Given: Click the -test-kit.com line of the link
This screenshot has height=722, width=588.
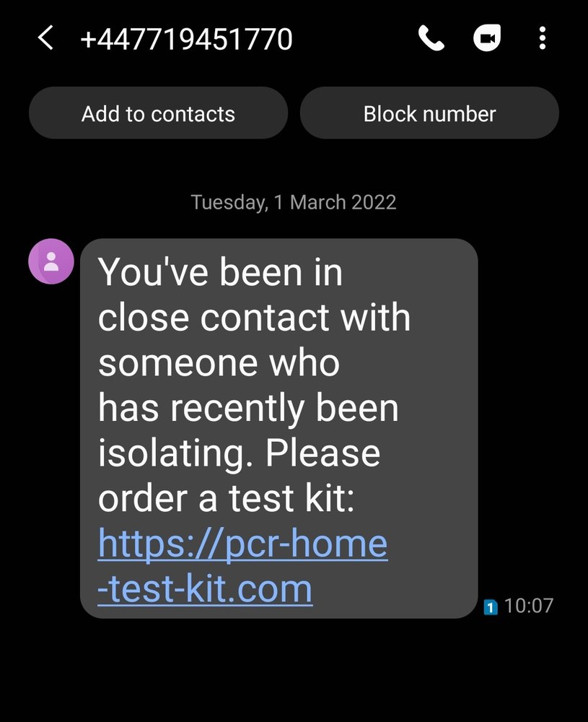Looking at the screenshot, I should [x=205, y=589].
